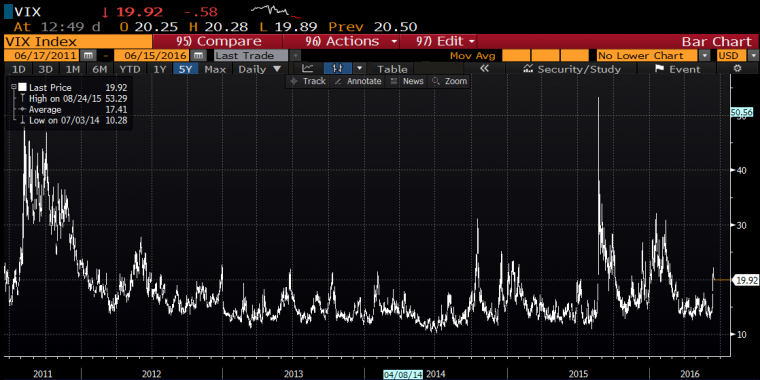Click Average marker icon in legend
The height and width of the screenshot is (380, 760).
pyautogui.click(x=22, y=110)
